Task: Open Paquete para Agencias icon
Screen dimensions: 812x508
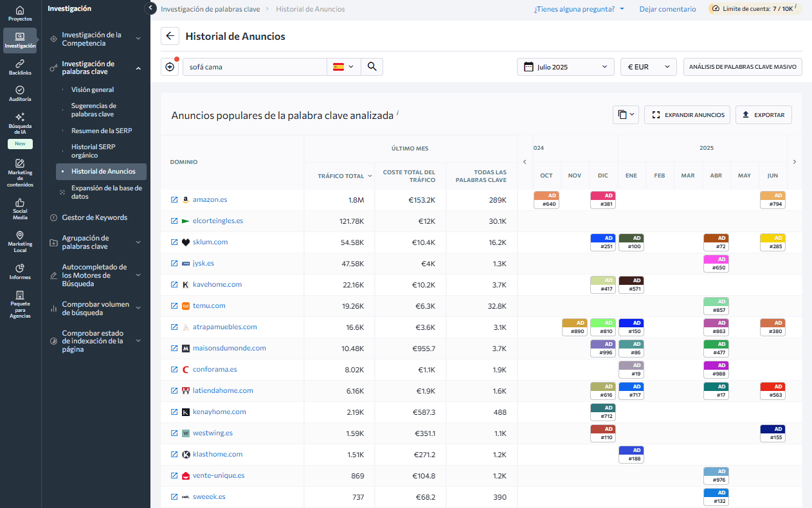Action: [20, 305]
